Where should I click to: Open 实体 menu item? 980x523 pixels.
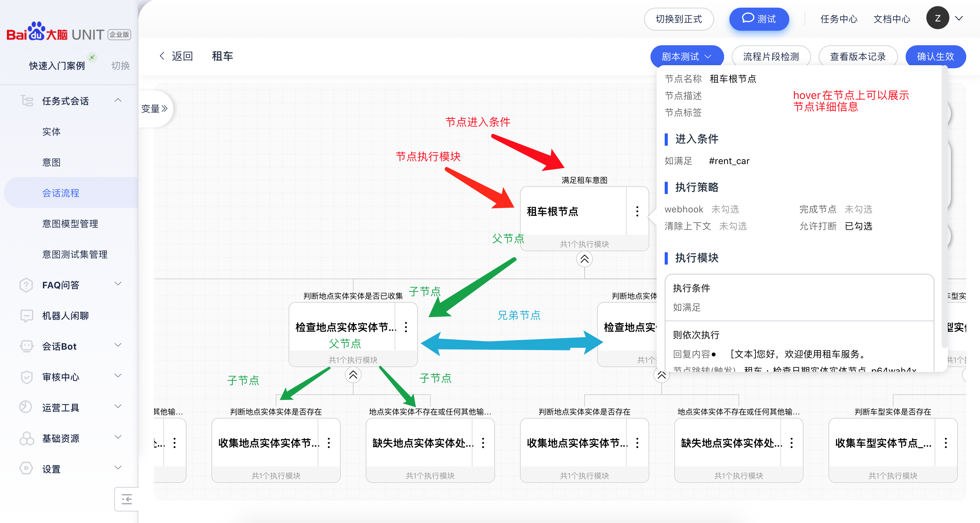(51, 132)
